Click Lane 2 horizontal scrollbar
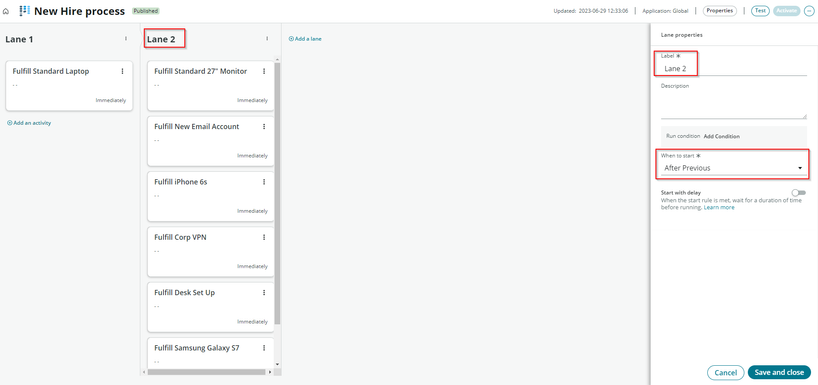This screenshot has height=385, width=818. pos(208,372)
